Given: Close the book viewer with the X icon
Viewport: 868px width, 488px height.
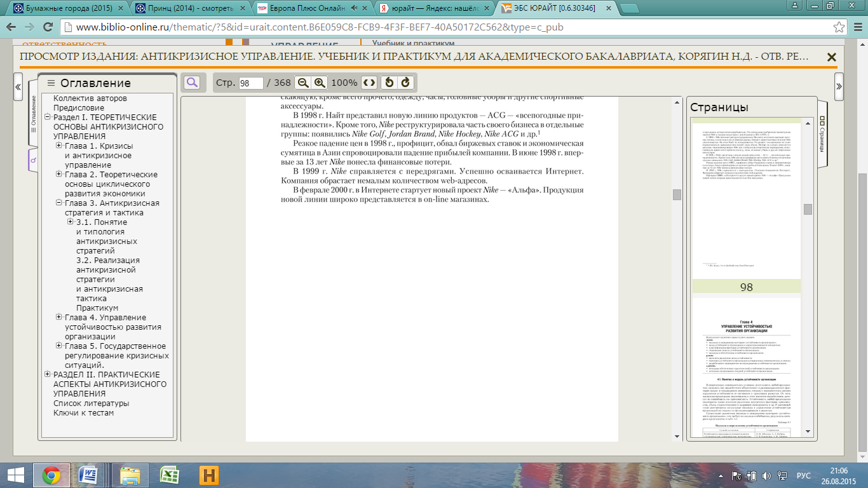Looking at the screenshot, I should tap(831, 57).
